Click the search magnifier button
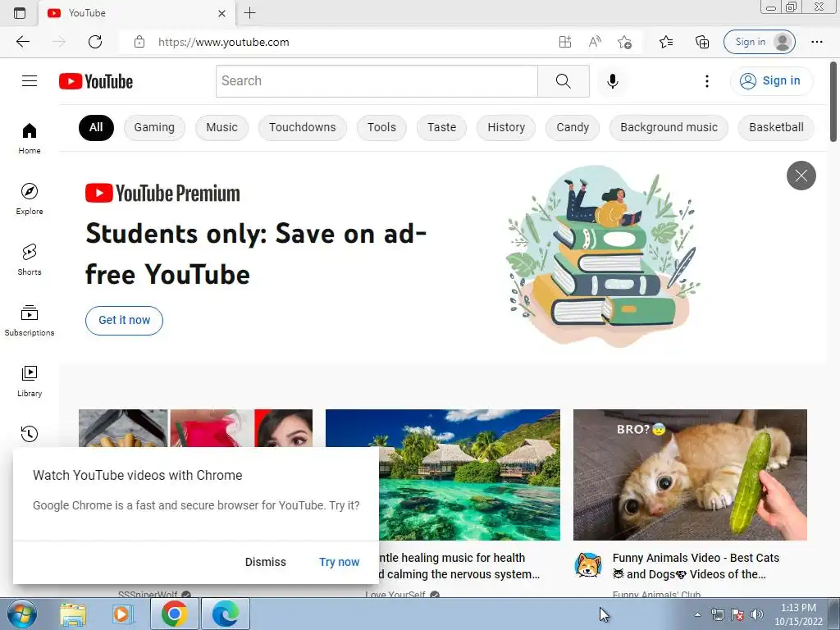 [563, 81]
